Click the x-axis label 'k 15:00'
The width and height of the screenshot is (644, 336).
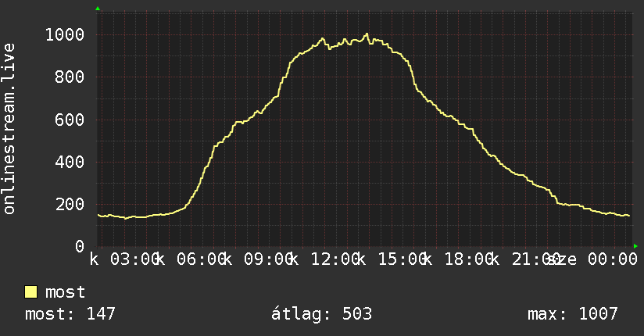click(x=392, y=259)
